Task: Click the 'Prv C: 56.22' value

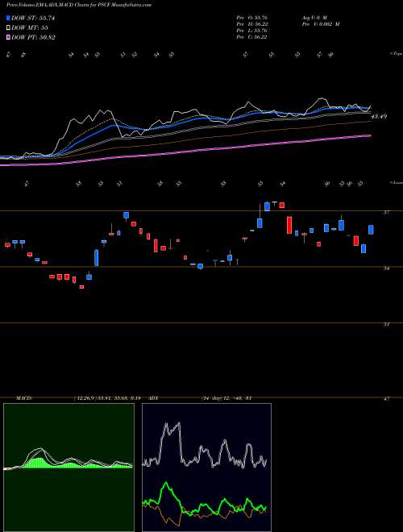Action: (x=254, y=37)
